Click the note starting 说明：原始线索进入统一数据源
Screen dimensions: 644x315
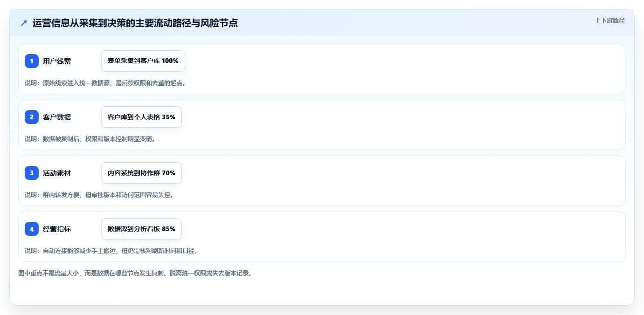pyautogui.click(x=105, y=83)
